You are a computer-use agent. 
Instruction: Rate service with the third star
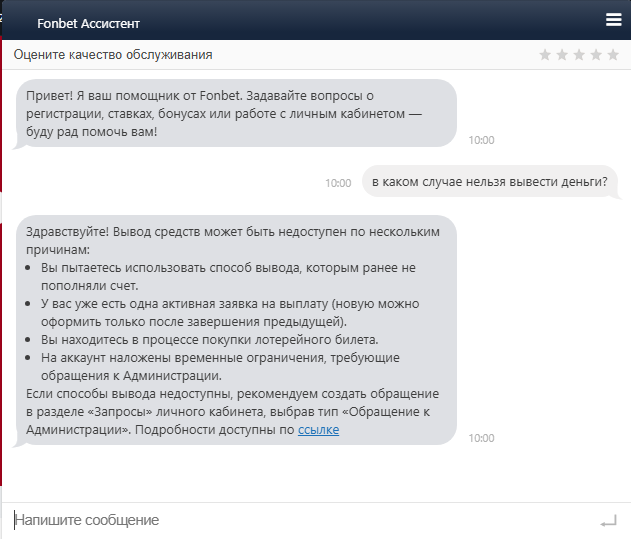point(579,54)
